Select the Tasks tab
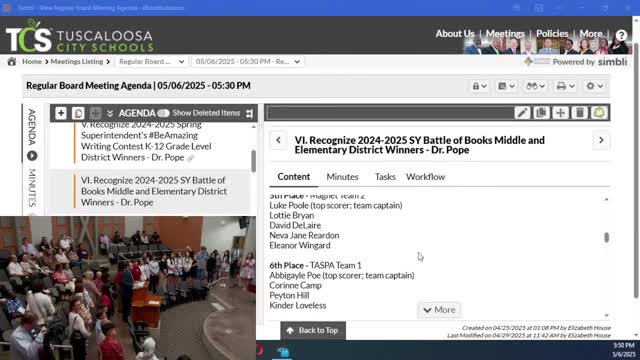This screenshot has height=360, width=640. 385,177
